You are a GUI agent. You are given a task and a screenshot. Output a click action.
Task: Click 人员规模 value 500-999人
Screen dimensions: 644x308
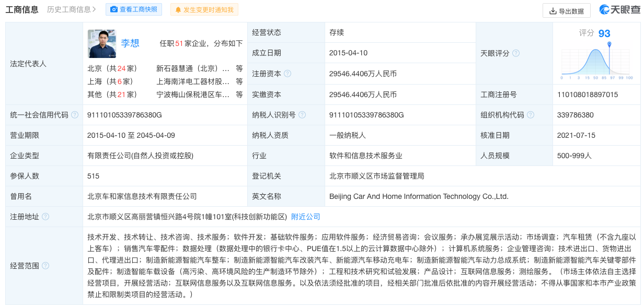pyautogui.click(x=574, y=156)
